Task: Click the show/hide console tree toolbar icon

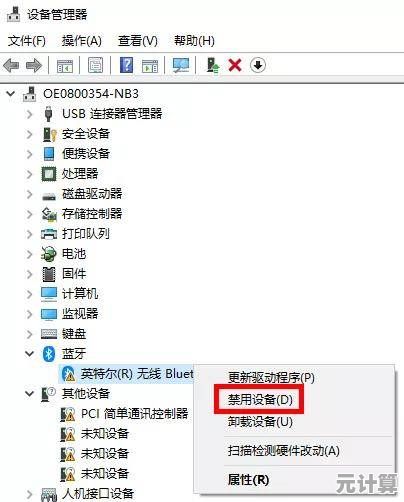Action: pyautogui.click(x=65, y=66)
